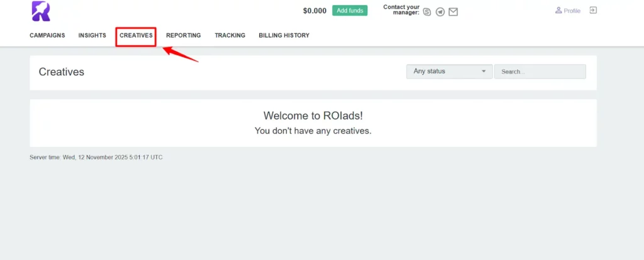Screen dimensions: 644x260
Task: Click the You don't have any creatives message
Action: click(x=313, y=131)
